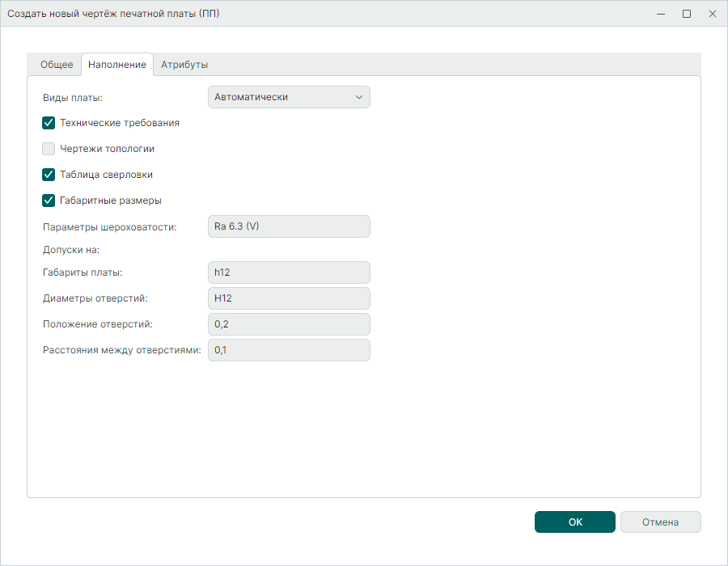Cancel with the Отмена button
This screenshot has height=566, width=728.
pyautogui.click(x=660, y=522)
